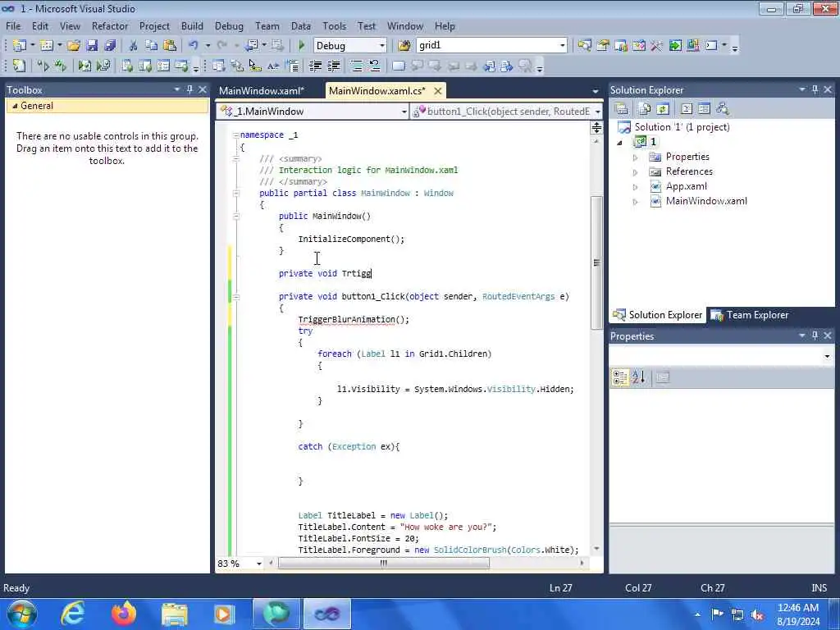The height and width of the screenshot is (630, 840).
Task: Find in Files icon beside grid1 box
Action: 404,46
